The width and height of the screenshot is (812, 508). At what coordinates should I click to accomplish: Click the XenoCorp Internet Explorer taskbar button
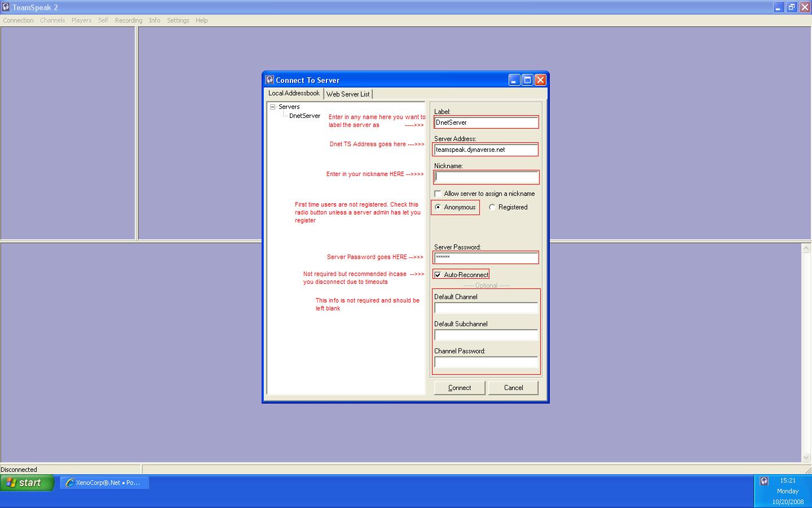click(105, 483)
